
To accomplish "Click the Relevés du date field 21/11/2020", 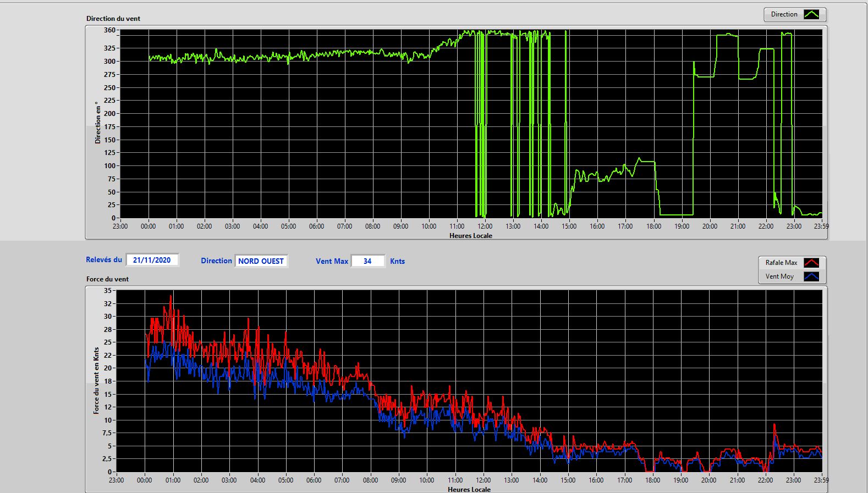I will point(152,260).
